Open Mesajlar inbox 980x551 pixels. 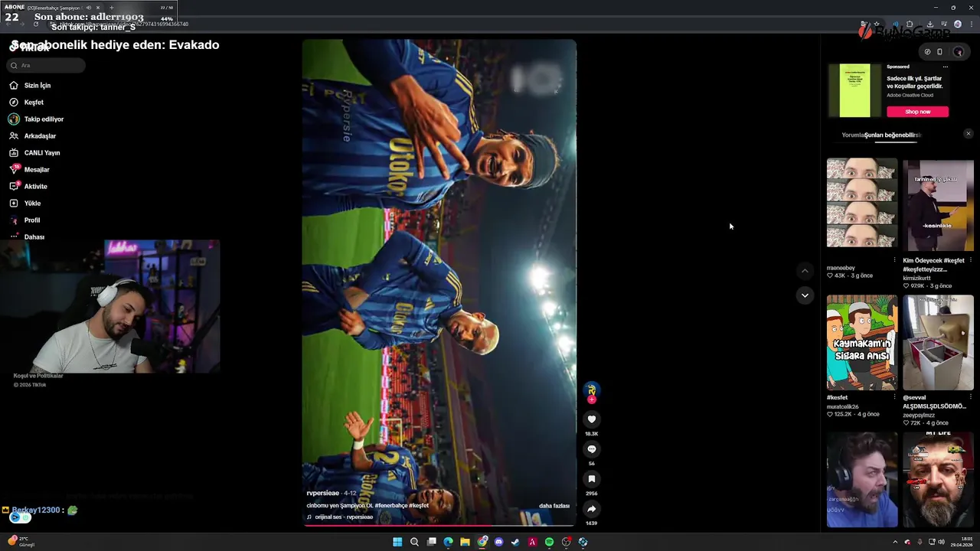30,170
